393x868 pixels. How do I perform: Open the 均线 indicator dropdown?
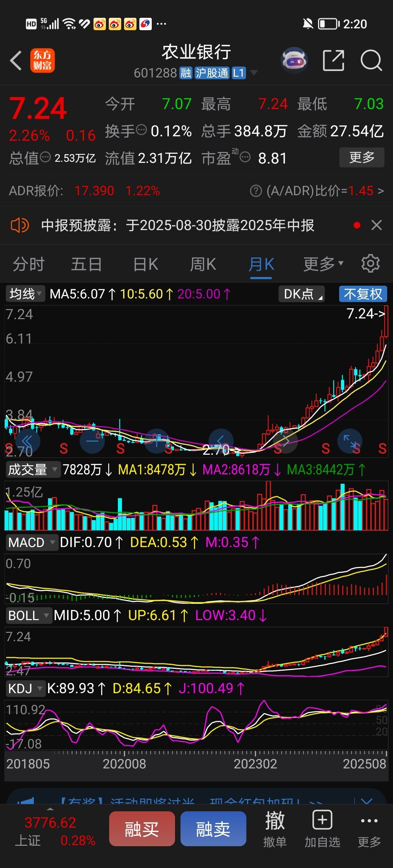(25, 294)
